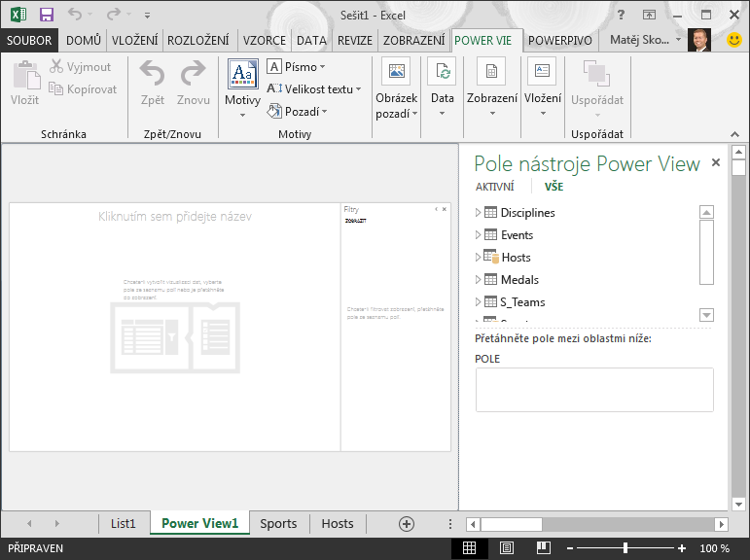The height and width of the screenshot is (560, 750).
Task: Open Excel Help question mark
Action: [x=621, y=15]
